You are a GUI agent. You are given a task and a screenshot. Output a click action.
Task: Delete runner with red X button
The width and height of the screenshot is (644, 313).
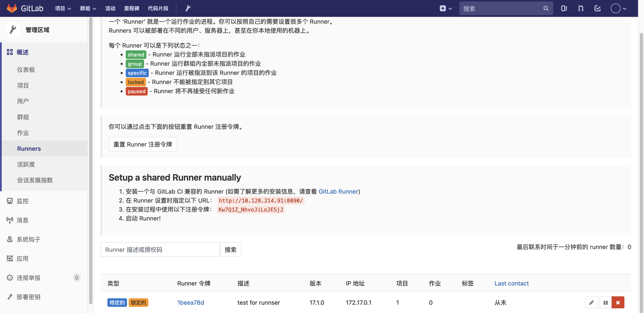[618, 303]
